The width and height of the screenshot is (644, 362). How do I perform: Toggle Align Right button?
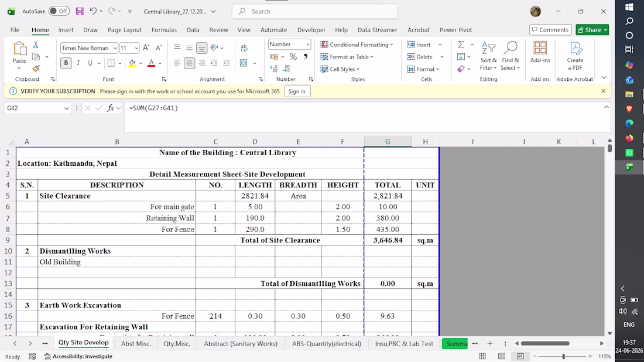(201, 63)
